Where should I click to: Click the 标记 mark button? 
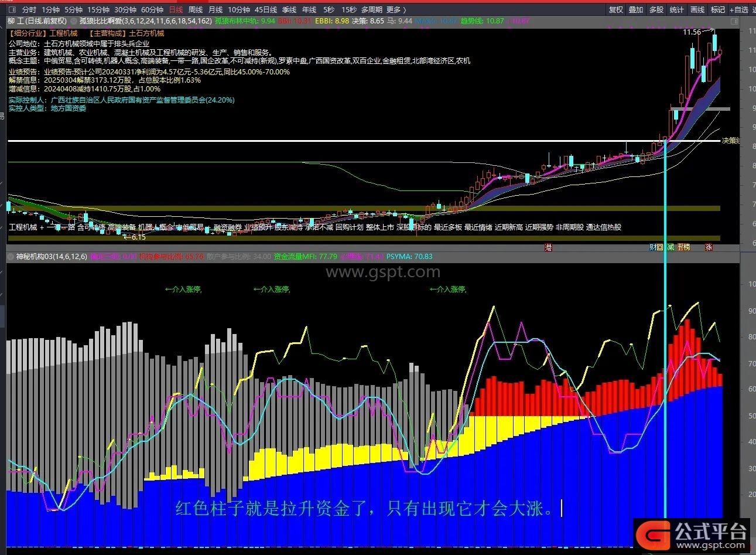[x=717, y=9]
